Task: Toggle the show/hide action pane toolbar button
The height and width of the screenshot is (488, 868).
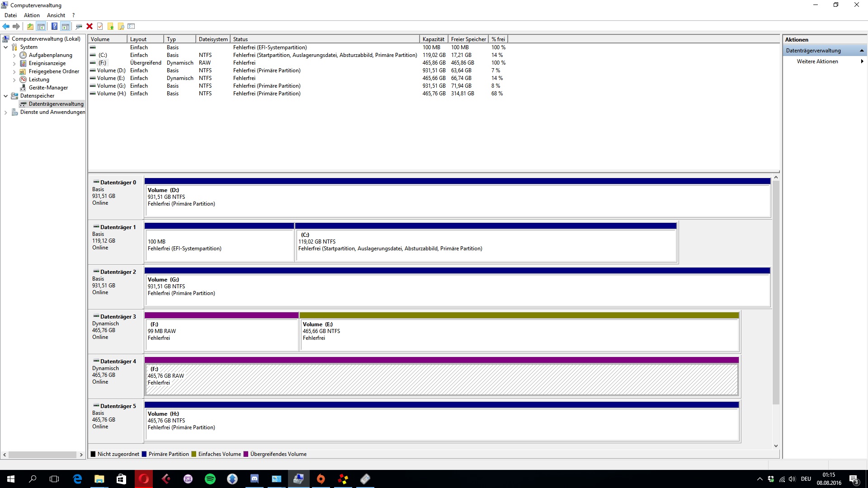Action: 66,26
